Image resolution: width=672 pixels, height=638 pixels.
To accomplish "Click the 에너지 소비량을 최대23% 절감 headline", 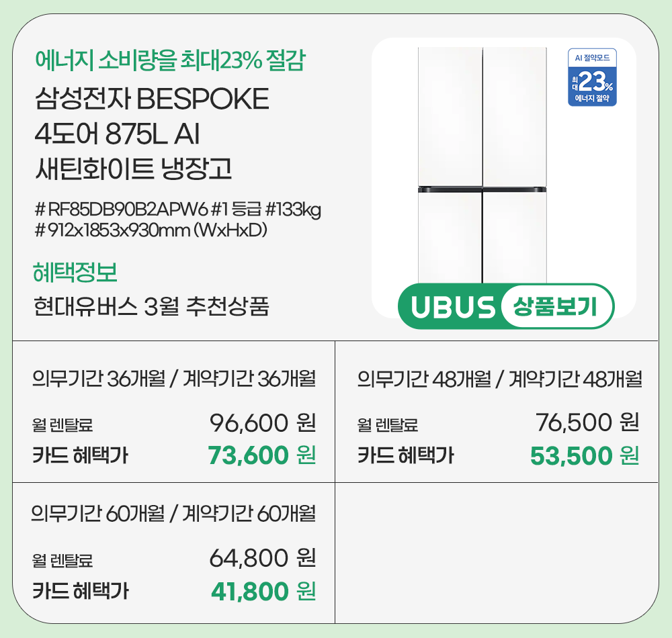I will pyautogui.click(x=171, y=61).
